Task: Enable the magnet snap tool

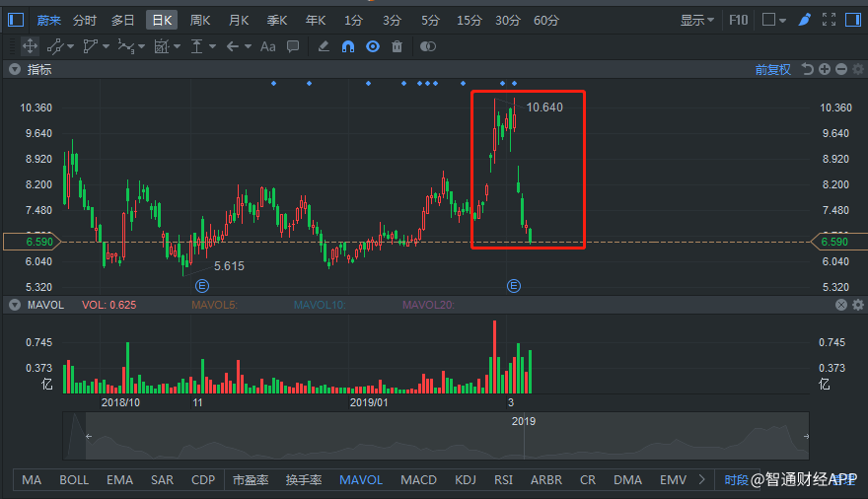Action: pos(348,46)
